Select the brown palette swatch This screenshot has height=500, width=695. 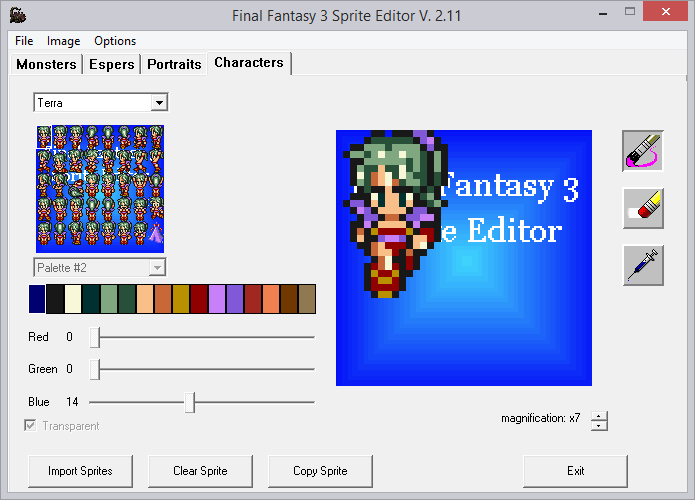coord(289,299)
